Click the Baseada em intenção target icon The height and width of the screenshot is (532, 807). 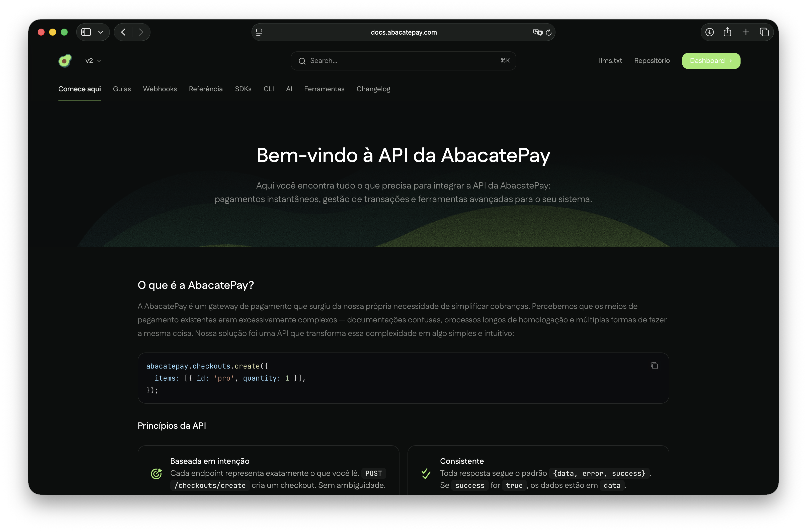pyautogui.click(x=156, y=473)
